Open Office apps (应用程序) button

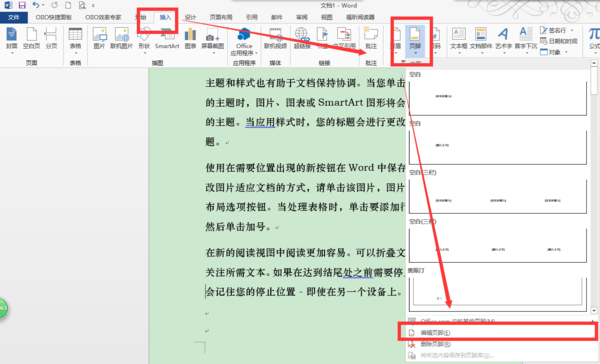(244, 42)
